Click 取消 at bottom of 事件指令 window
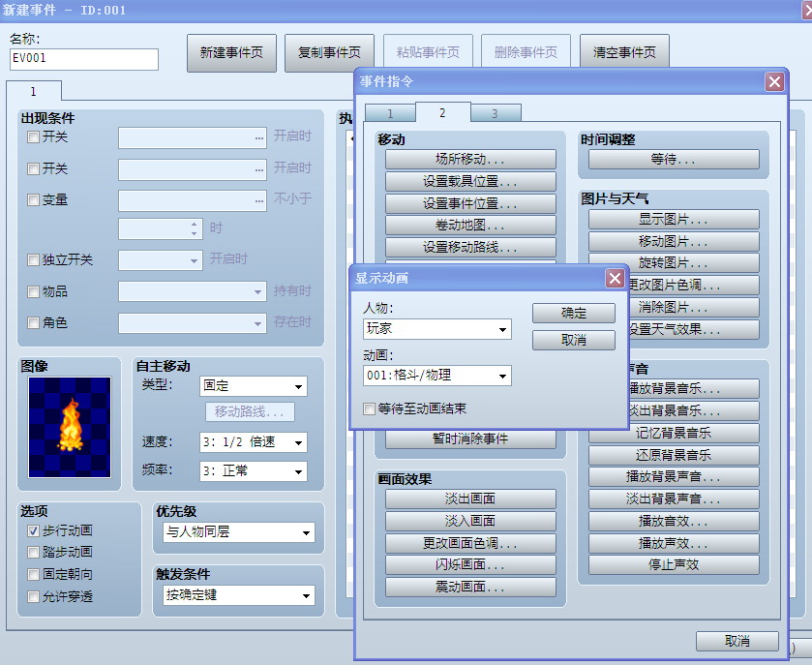 click(737, 641)
